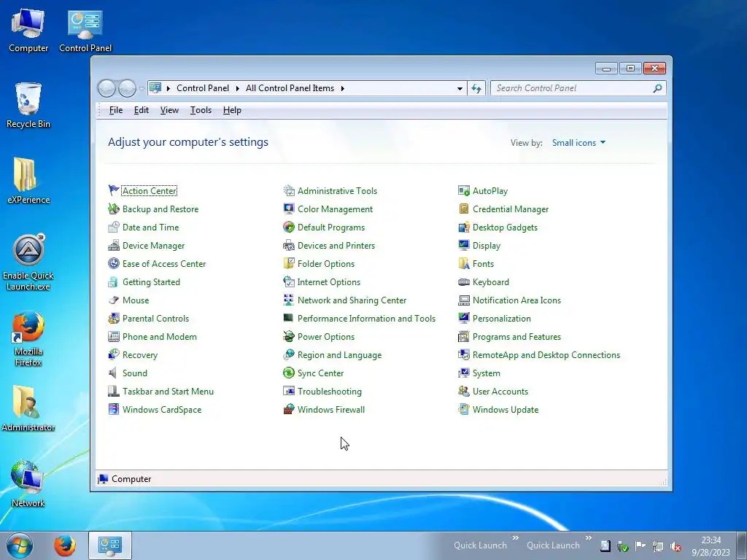747x560 pixels.
Task: Open the View menu
Action: pos(169,110)
